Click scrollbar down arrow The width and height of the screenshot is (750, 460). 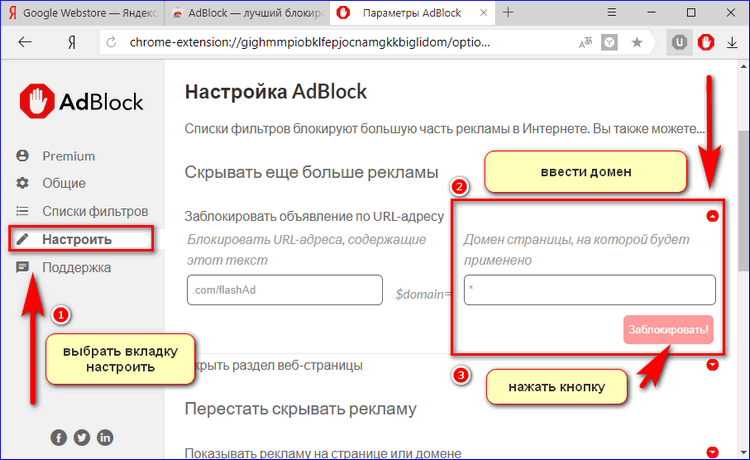pos(744,452)
